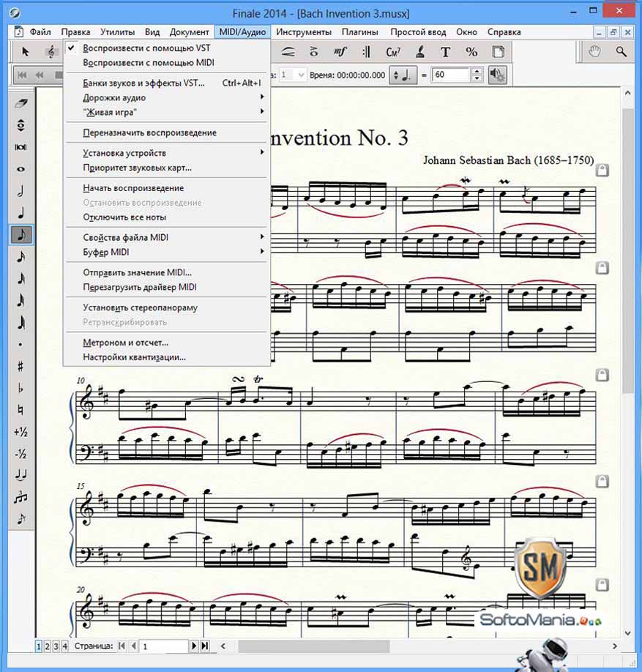Go to the next page arrow
The width and height of the screenshot is (642, 672).
[x=194, y=646]
